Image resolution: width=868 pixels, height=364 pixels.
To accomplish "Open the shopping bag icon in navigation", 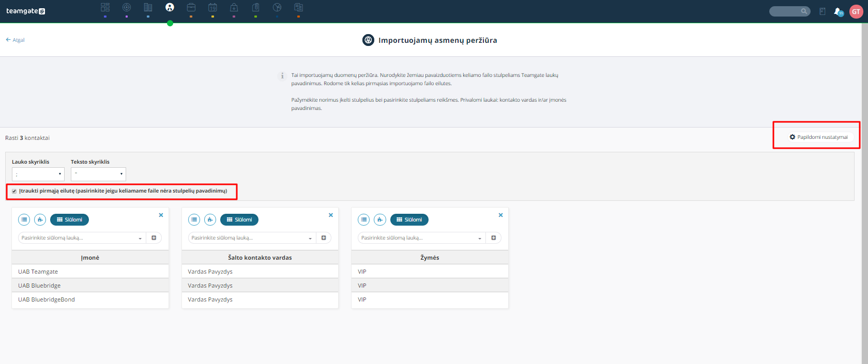I will [234, 7].
